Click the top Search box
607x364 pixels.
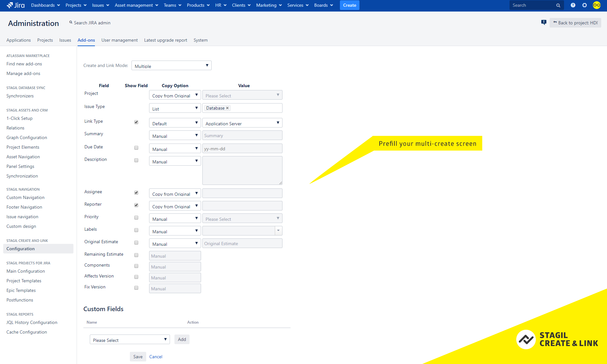(536, 5)
